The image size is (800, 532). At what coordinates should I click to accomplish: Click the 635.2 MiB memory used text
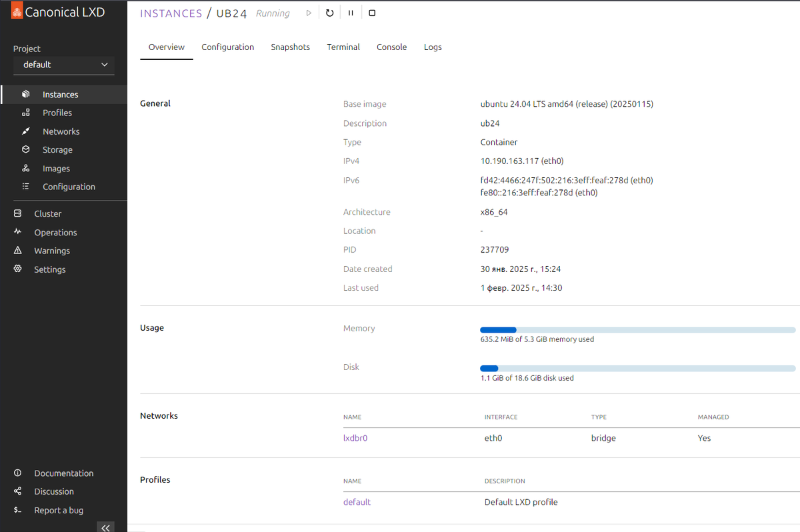click(x=537, y=339)
